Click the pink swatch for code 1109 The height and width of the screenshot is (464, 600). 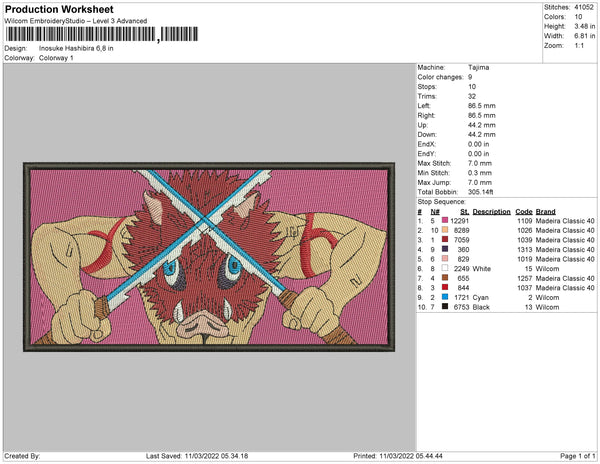click(445, 220)
